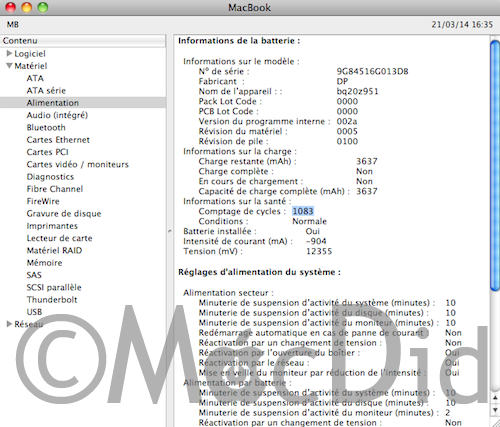Click the Contenu column header

(83, 41)
